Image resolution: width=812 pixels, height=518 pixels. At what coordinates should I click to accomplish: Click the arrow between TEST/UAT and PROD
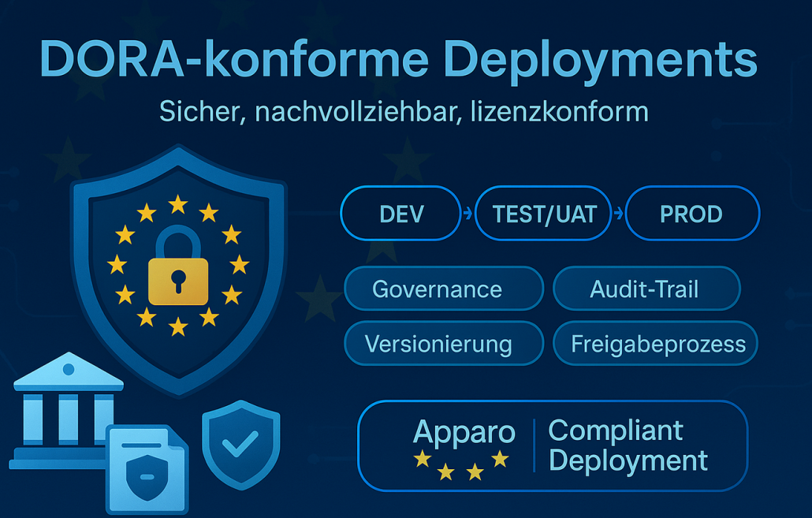click(x=618, y=214)
